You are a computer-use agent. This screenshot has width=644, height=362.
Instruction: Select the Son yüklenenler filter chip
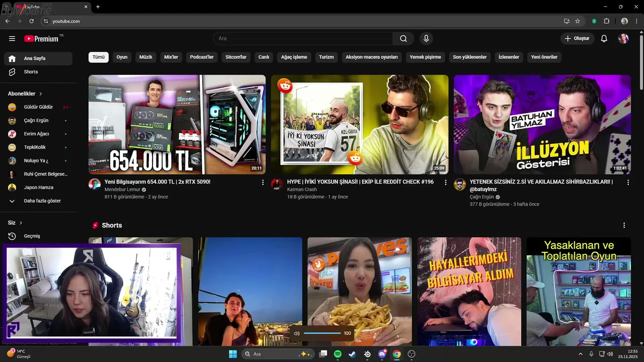point(470,57)
